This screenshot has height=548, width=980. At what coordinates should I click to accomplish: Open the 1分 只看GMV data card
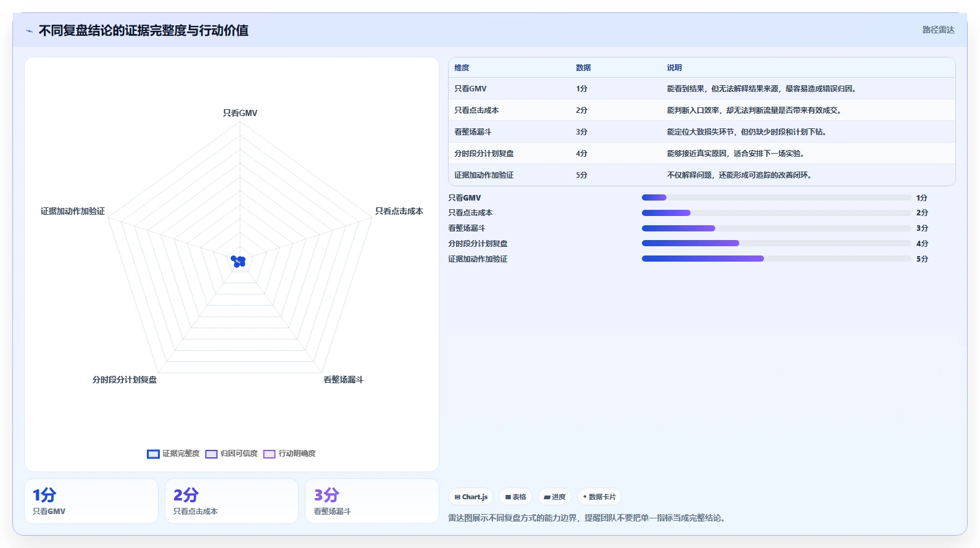point(91,501)
